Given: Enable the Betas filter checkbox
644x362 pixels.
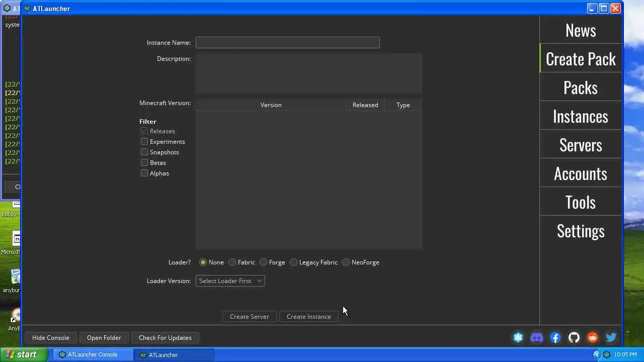Looking at the screenshot, I should tap(144, 162).
